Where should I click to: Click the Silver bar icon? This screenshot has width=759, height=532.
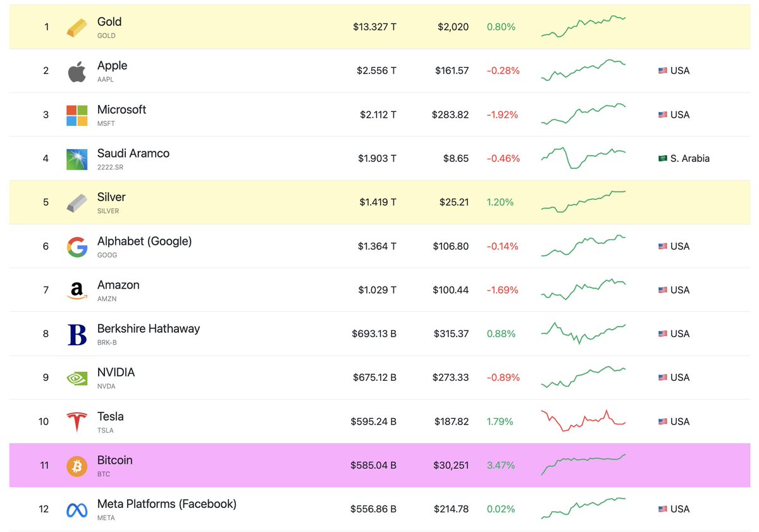77,203
